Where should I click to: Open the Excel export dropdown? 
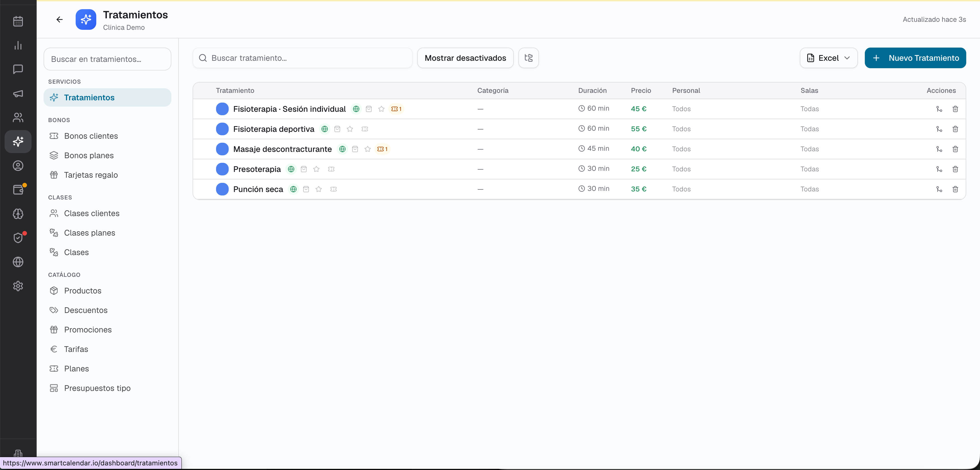[829, 58]
